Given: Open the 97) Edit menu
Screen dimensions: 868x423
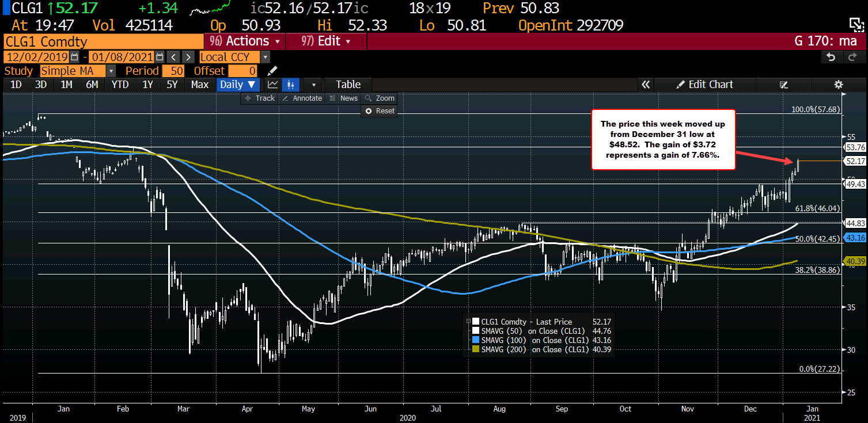Looking at the screenshot, I should (326, 41).
